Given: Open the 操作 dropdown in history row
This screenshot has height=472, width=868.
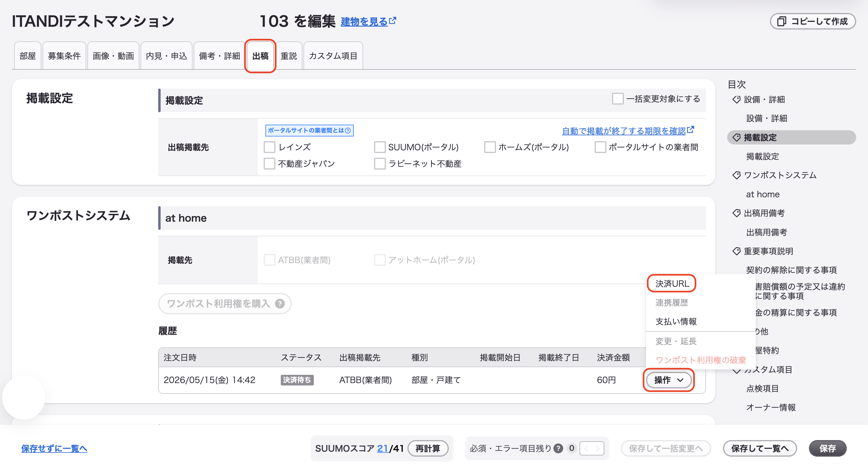Looking at the screenshot, I should tap(668, 380).
